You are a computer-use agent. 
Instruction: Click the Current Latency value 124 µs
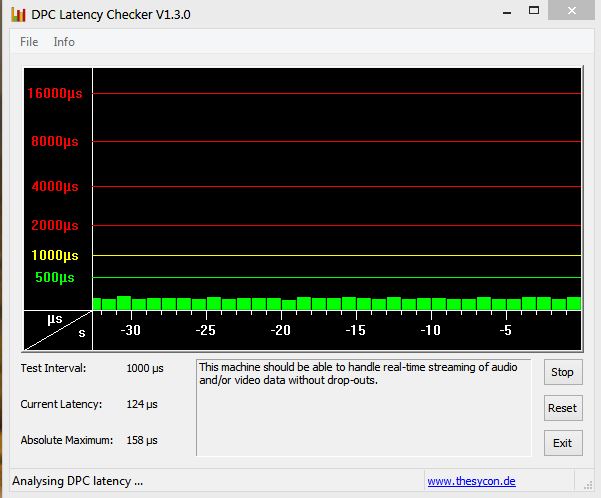142,404
